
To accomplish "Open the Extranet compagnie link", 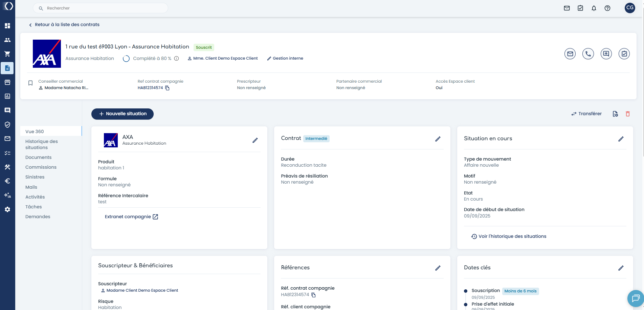I will pyautogui.click(x=131, y=217).
